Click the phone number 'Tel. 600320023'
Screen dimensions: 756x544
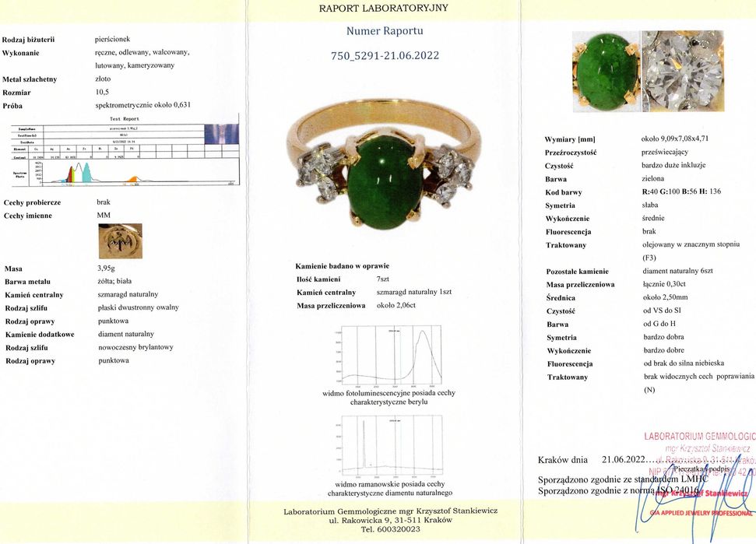coord(391,529)
